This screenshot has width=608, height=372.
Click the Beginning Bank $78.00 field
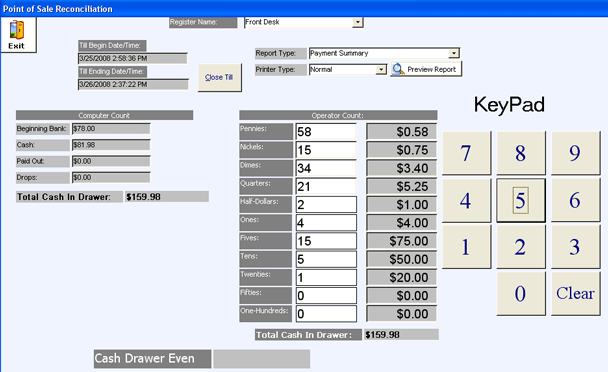[111, 129]
